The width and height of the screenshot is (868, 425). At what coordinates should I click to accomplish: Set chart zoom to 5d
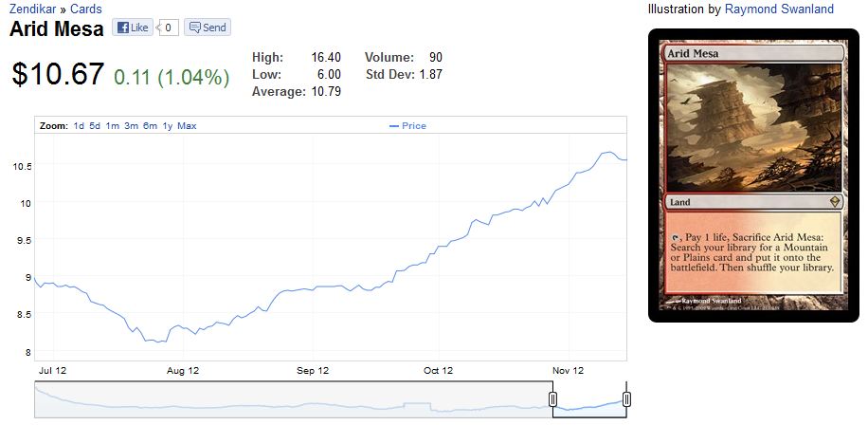click(95, 126)
